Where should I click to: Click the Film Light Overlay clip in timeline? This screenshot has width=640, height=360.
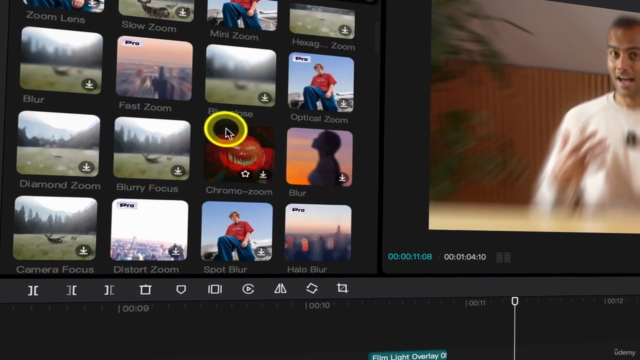tap(408, 356)
